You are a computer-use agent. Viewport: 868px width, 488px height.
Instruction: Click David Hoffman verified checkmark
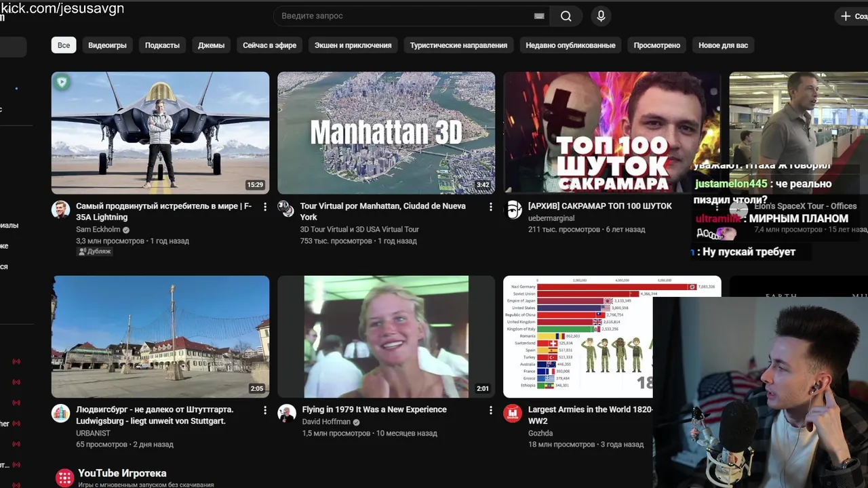pyautogui.click(x=357, y=422)
